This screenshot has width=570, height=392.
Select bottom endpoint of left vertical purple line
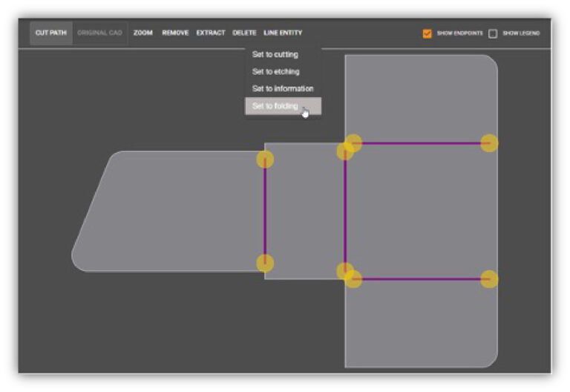pos(265,263)
